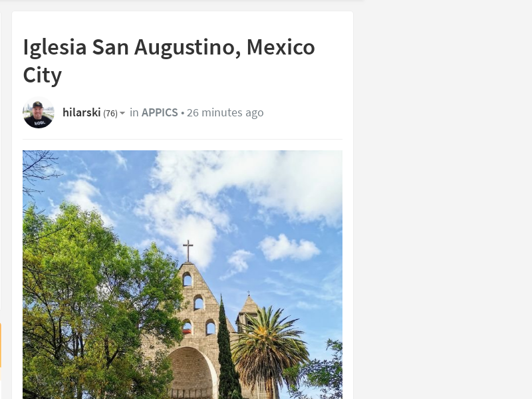This screenshot has width=532, height=399.
Task: Click the small bell tower on right
Action: tap(247, 312)
